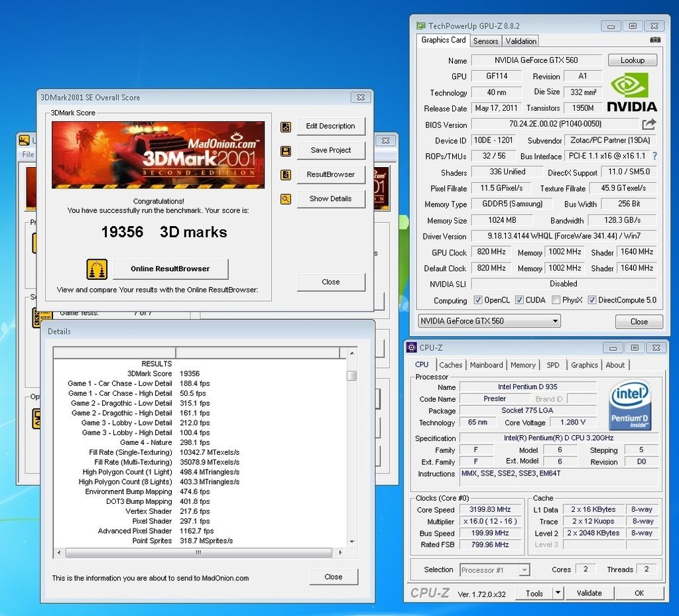Screen dimensions: 679x616
Task: Click the Details scrollbar right arrow
Action: coord(340,552)
